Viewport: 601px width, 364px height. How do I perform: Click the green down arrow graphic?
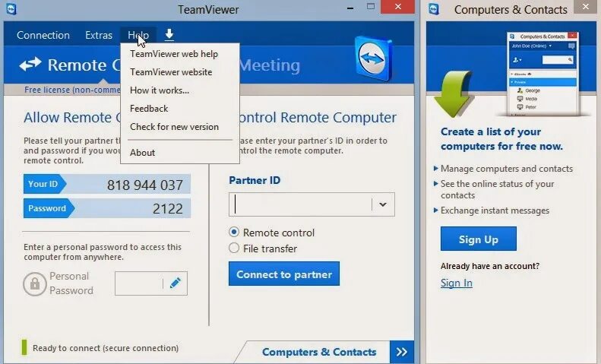click(453, 93)
